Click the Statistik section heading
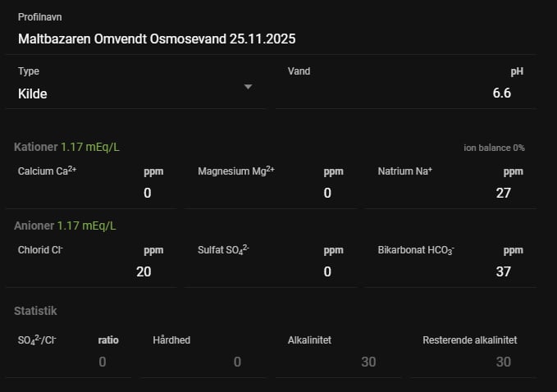 tap(35, 311)
